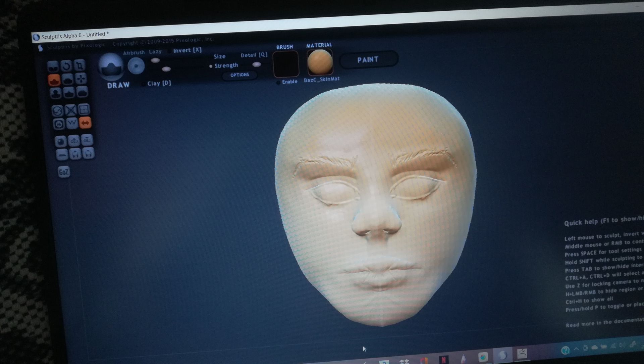
Task: Open the MATERIAL sphere picker
Action: pyautogui.click(x=320, y=62)
